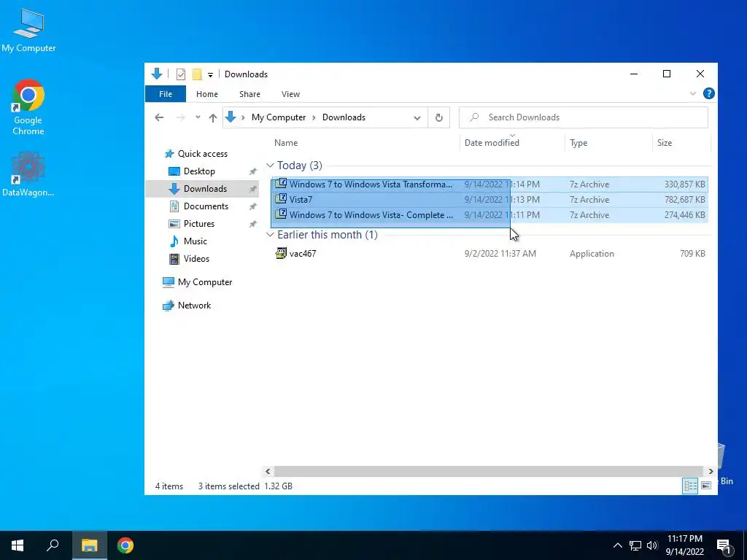Show hidden system tray icons
Image resolution: width=747 pixels, height=560 pixels.
[x=617, y=545]
